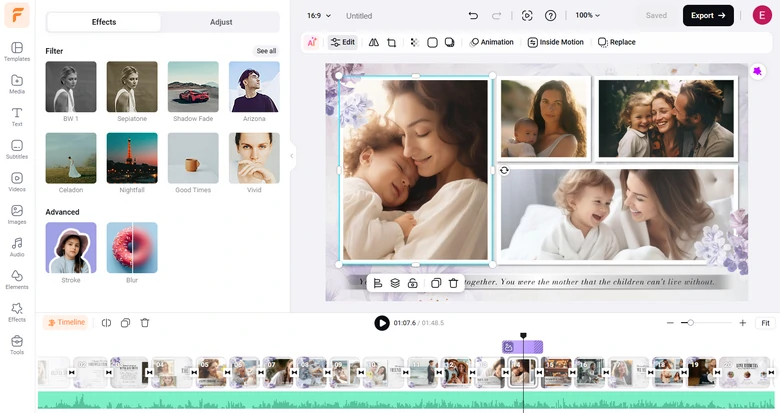Image resolution: width=780 pixels, height=413 pixels.
Task: Open the corner rounding tool
Action: pyautogui.click(x=432, y=42)
